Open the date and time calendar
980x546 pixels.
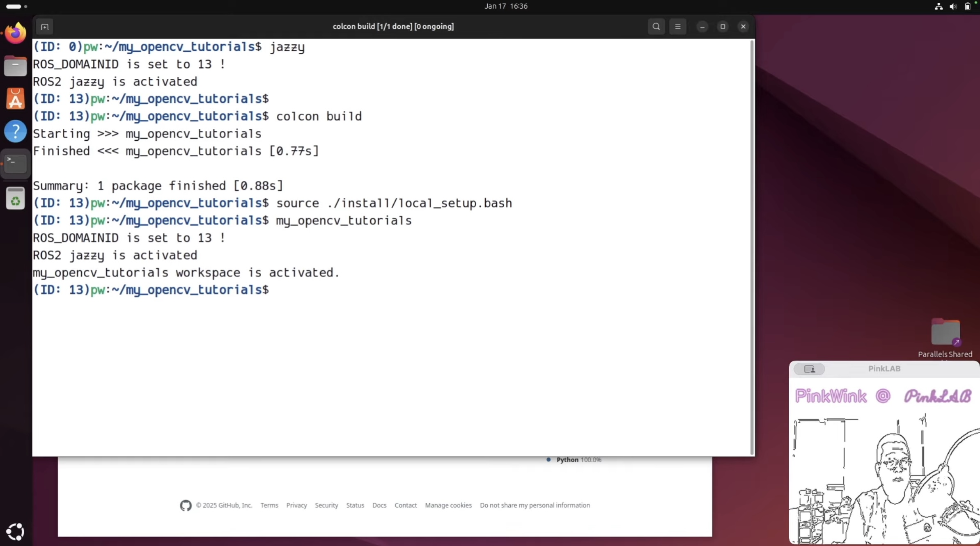point(506,6)
